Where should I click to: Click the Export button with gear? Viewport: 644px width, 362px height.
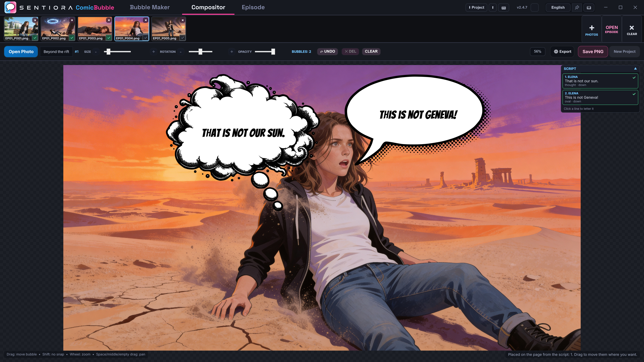(562, 52)
